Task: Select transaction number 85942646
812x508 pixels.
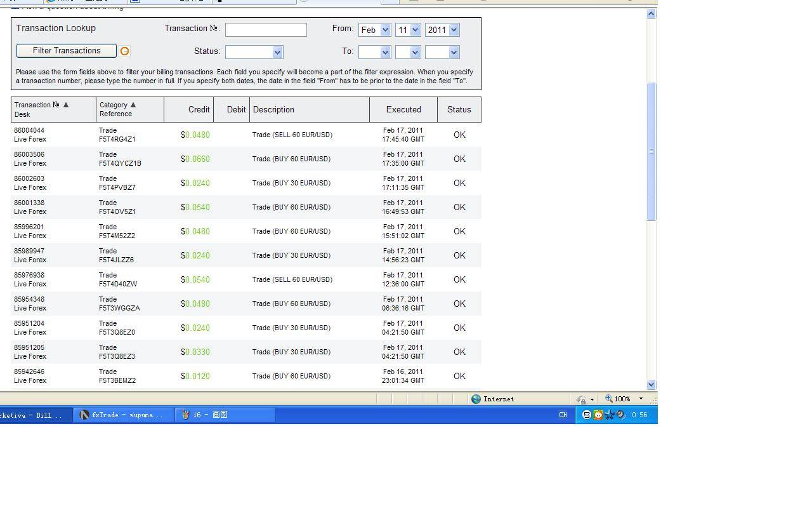Action: (x=29, y=371)
